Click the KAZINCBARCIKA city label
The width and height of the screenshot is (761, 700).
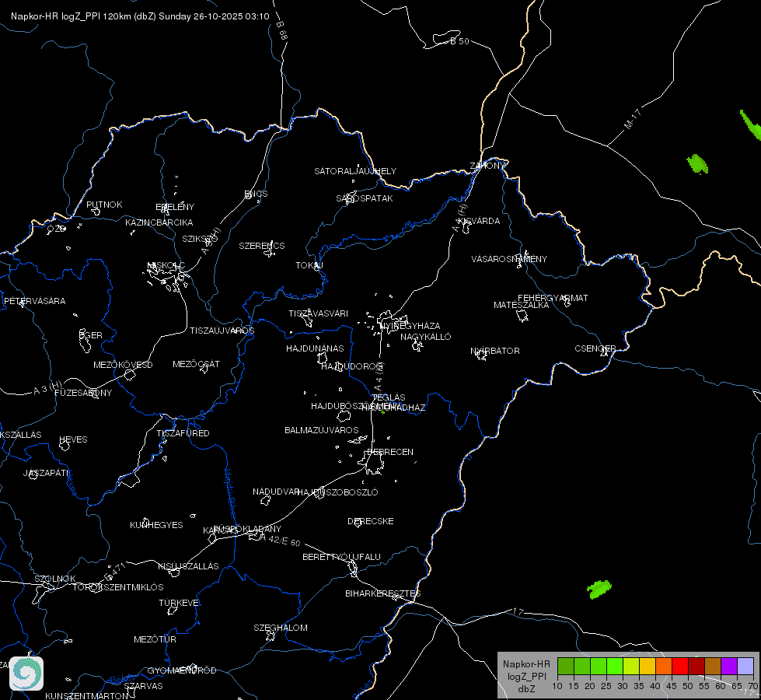(x=159, y=222)
